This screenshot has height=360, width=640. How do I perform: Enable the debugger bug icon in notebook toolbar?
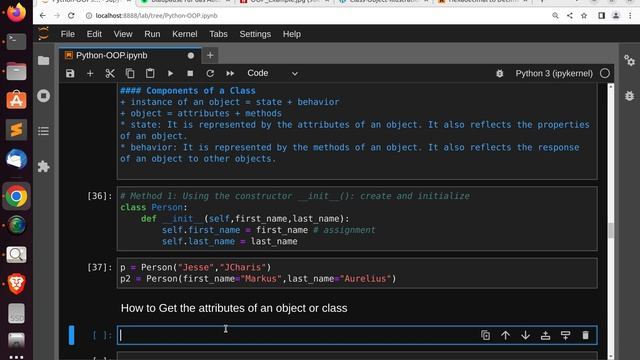(500, 73)
